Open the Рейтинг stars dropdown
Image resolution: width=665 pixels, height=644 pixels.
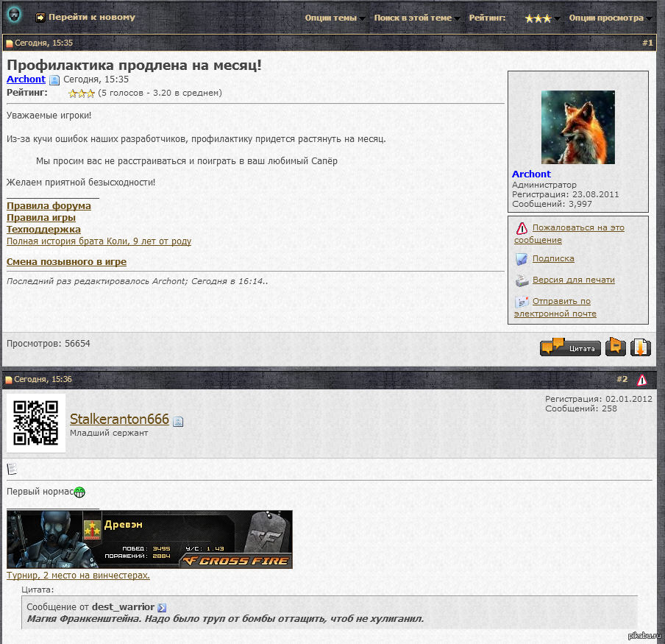click(541, 18)
